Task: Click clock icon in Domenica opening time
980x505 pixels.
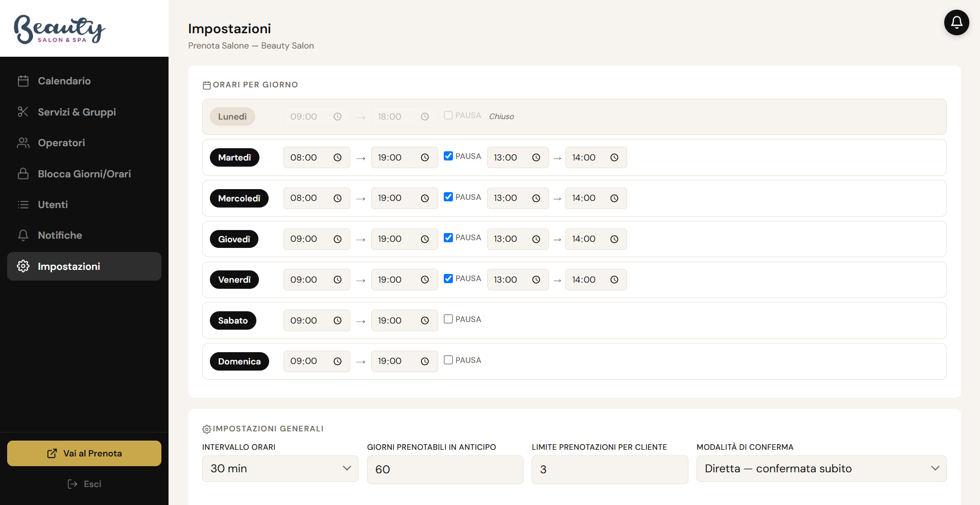Action: tap(338, 361)
